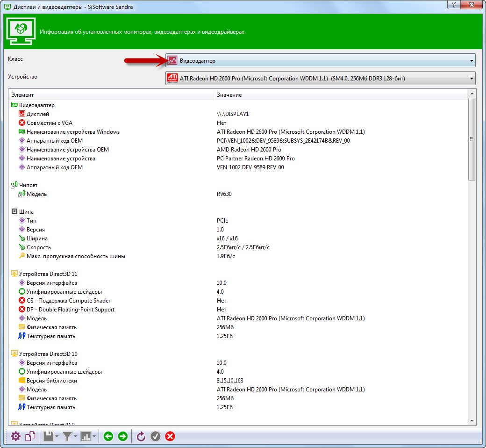
Task: Click the copy icon in bottom toolbar
Action: 30,436
